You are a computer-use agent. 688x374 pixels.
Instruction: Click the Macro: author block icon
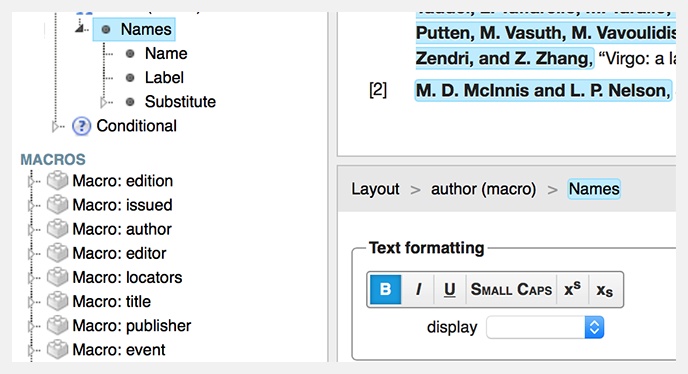coord(57,229)
